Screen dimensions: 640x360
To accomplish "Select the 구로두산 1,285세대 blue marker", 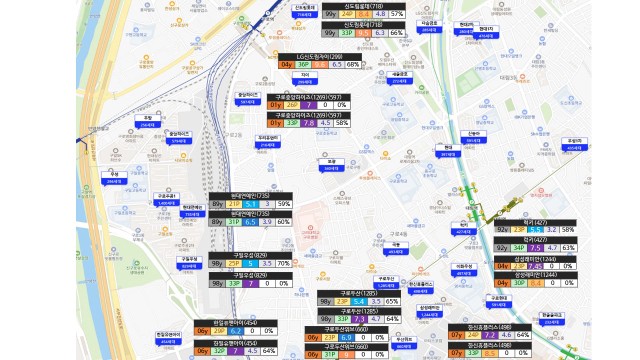I will [x=386, y=282].
